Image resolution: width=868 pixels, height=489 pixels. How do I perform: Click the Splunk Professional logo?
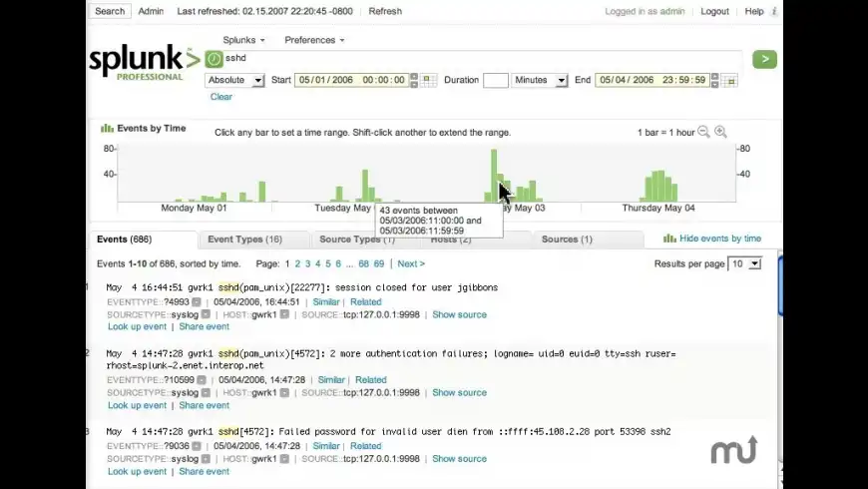pyautogui.click(x=144, y=62)
